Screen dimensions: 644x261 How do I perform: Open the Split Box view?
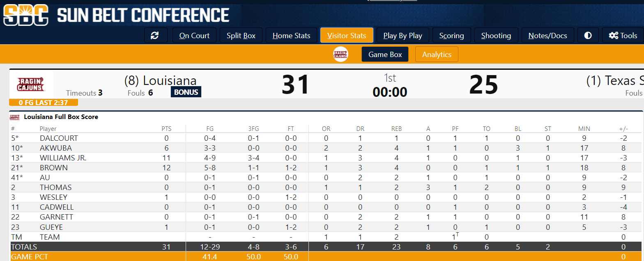click(x=241, y=36)
